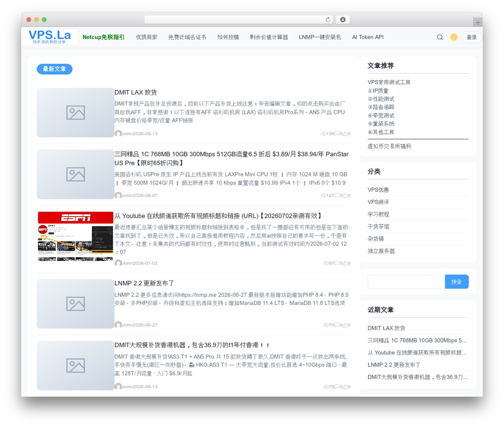Click the browser address bar
This screenshot has width=504, height=427.
pyautogui.click(x=239, y=20)
